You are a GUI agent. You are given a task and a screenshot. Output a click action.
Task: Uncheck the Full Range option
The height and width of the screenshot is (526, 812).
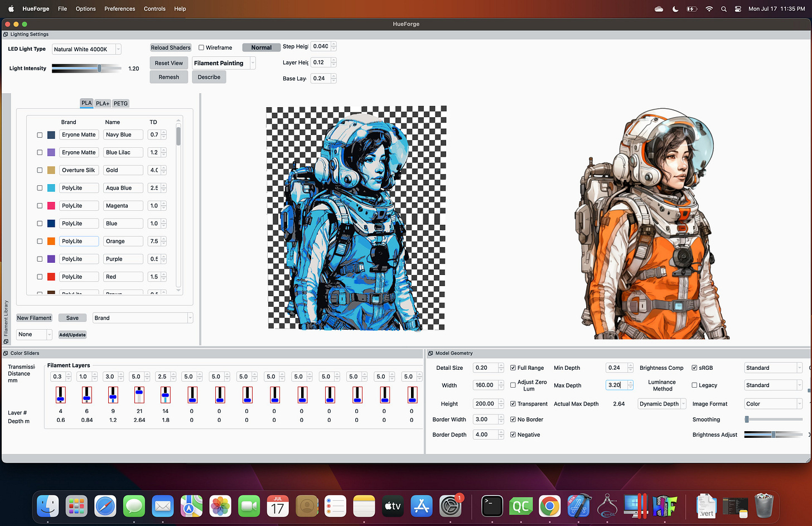(x=513, y=368)
